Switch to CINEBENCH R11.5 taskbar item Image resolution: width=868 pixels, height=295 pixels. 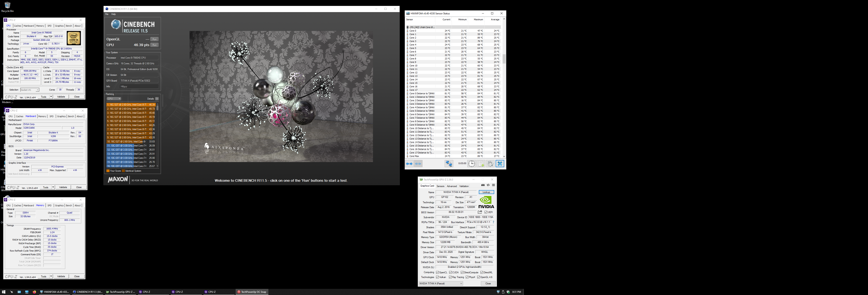(x=87, y=292)
